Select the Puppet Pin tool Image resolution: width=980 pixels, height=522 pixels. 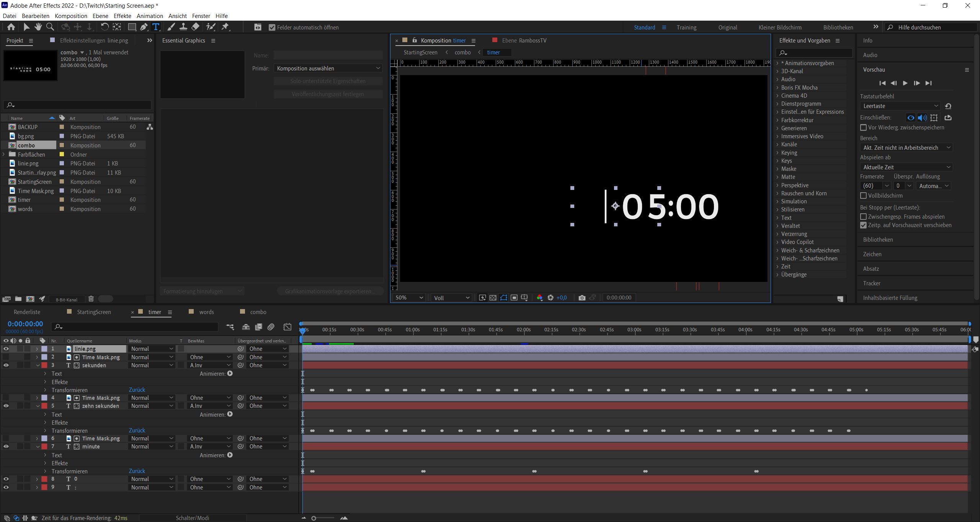225,27
